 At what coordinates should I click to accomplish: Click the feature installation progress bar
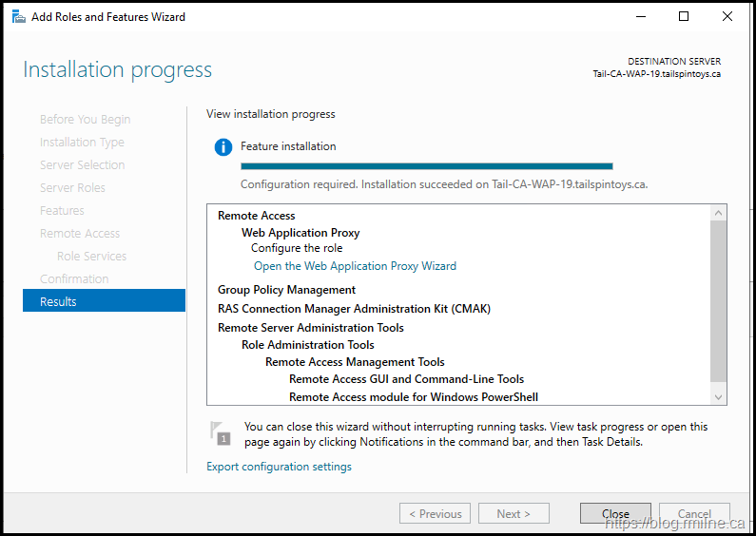coord(426,166)
